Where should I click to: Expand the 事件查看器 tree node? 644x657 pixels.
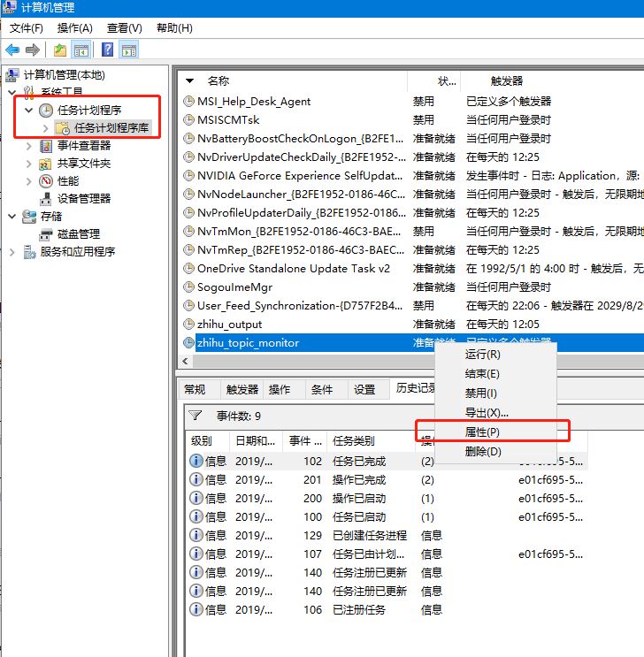click(28, 146)
